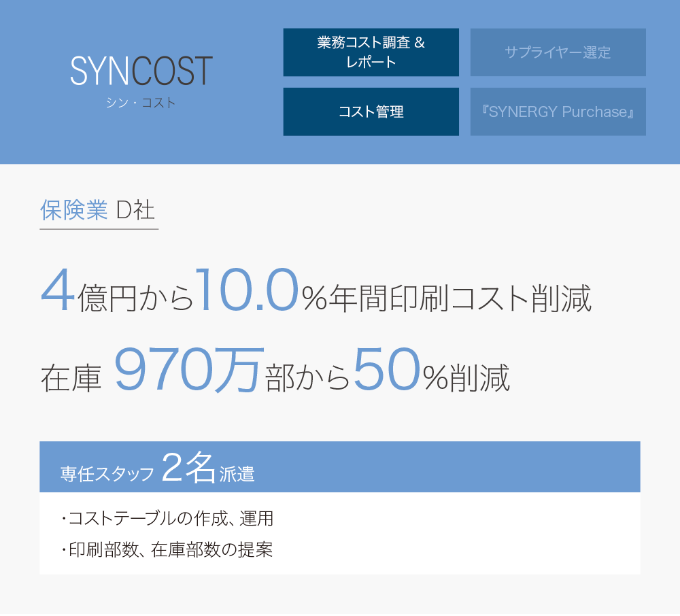Click the SYNCOST logo
Viewport: 680px width, 616px height.
click(141, 71)
